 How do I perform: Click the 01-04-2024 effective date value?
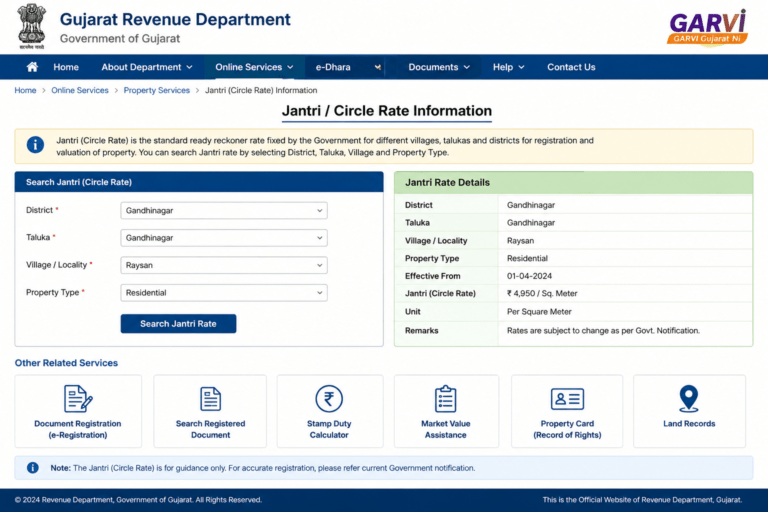pos(529,276)
